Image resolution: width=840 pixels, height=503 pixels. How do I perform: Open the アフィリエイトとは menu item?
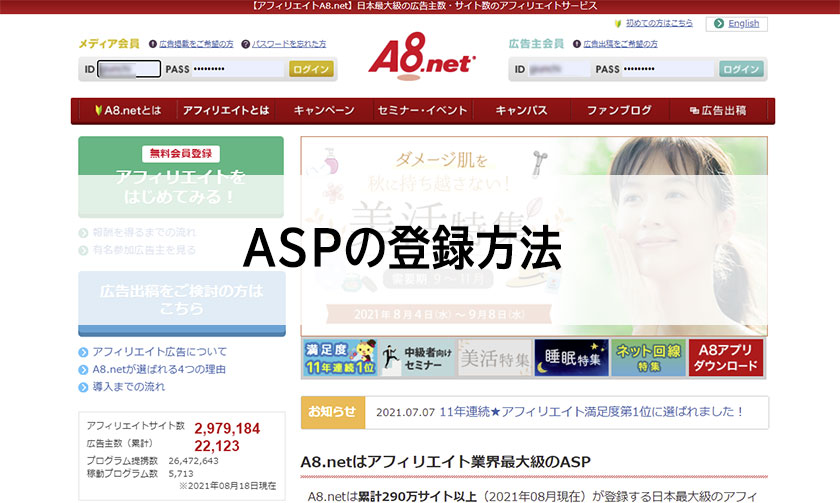pyautogui.click(x=225, y=111)
